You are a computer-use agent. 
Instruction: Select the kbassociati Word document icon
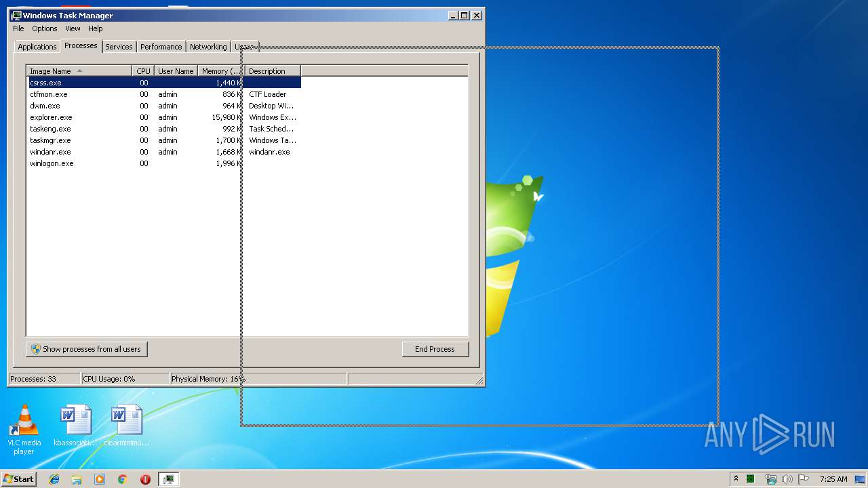[x=75, y=426]
